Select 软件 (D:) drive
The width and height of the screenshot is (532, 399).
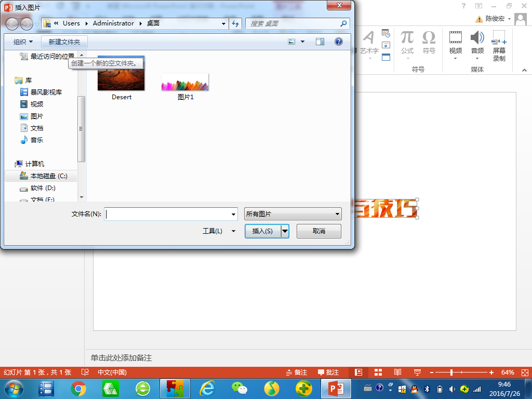point(37,188)
